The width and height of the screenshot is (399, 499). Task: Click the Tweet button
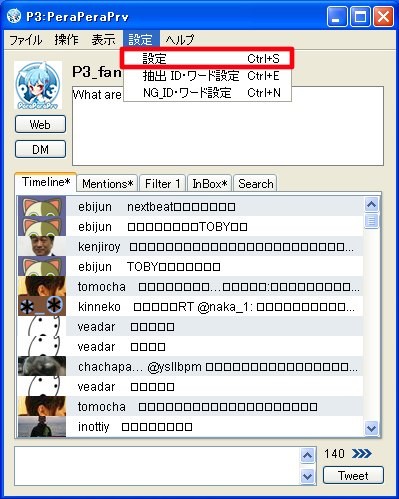(x=353, y=475)
